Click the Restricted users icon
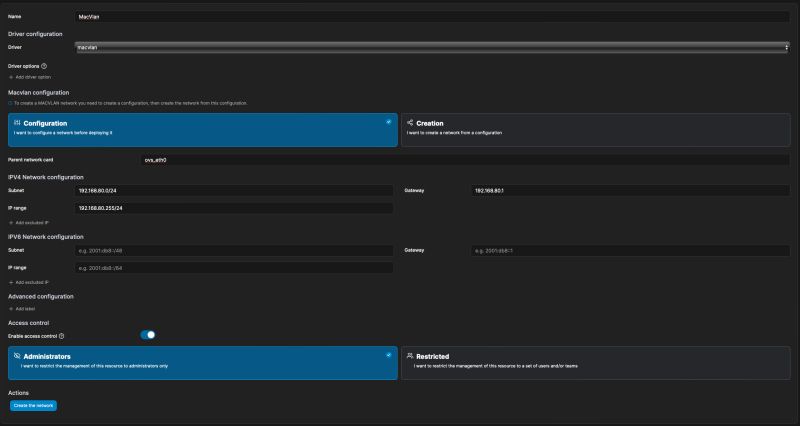Image resolution: width=800 pixels, height=426 pixels. coord(410,356)
